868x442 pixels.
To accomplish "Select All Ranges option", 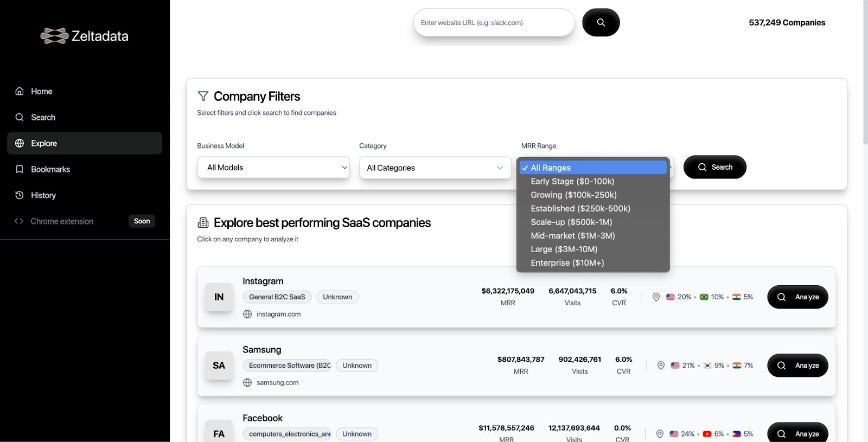I will (593, 168).
